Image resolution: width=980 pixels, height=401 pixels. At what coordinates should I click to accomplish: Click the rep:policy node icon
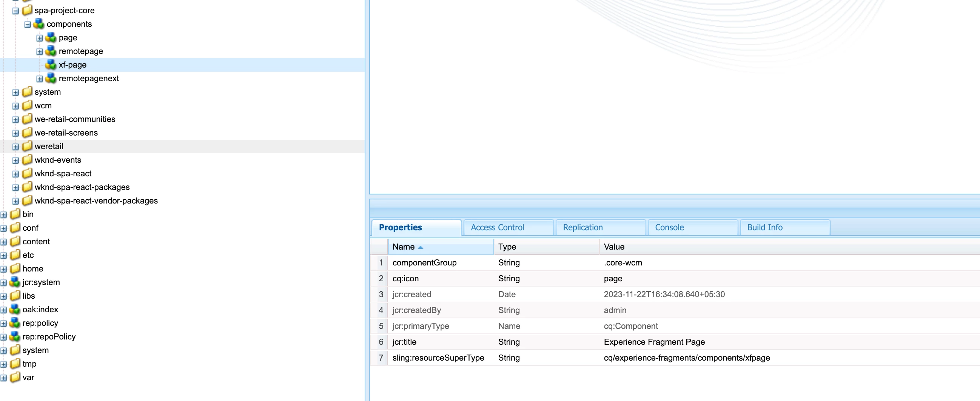[x=15, y=323]
